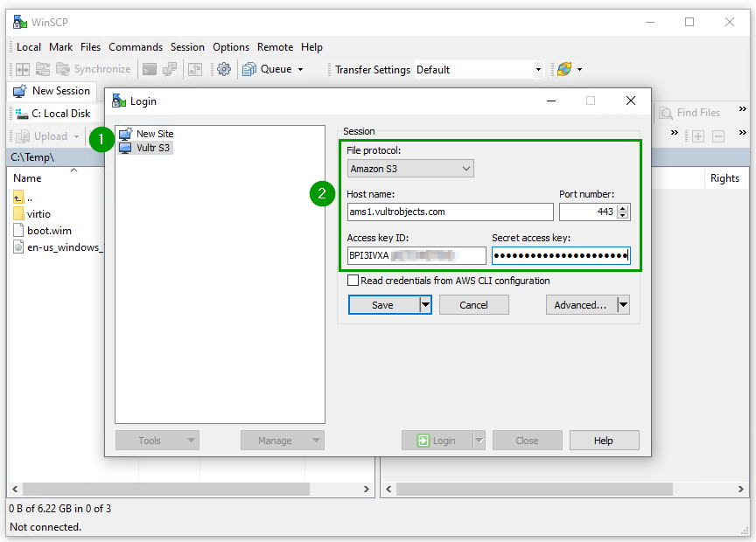Image resolution: width=756 pixels, height=542 pixels.
Task: Open the File protocol dropdown
Action: pyautogui.click(x=464, y=168)
